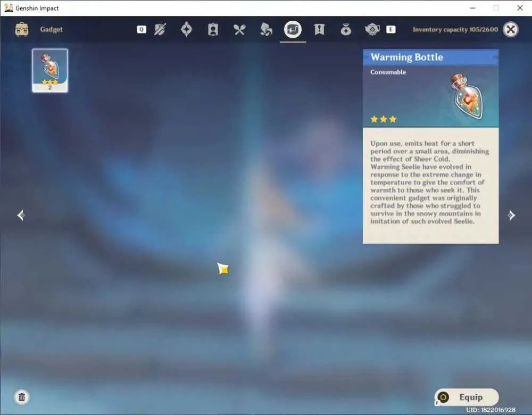The height and width of the screenshot is (415, 532).
Task: Equip the Warming Bottle gadget
Action: click(x=467, y=397)
